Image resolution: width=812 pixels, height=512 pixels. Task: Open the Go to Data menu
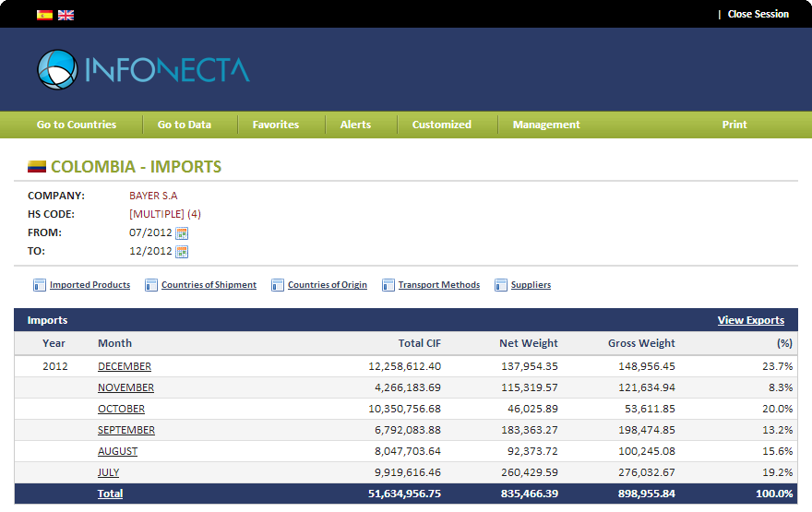[x=185, y=125]
